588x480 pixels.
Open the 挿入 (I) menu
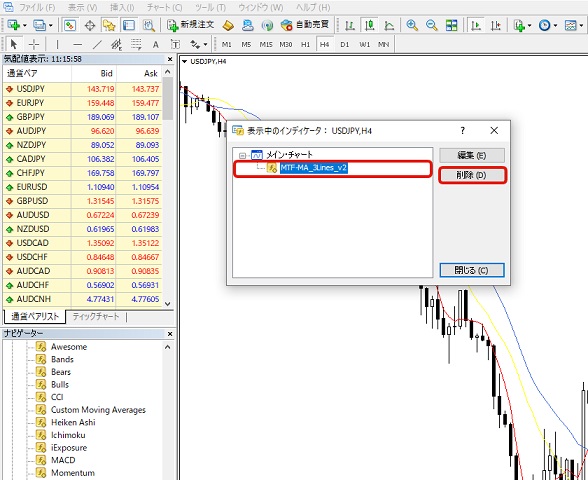pyautogui.click(x=122, y=7)
